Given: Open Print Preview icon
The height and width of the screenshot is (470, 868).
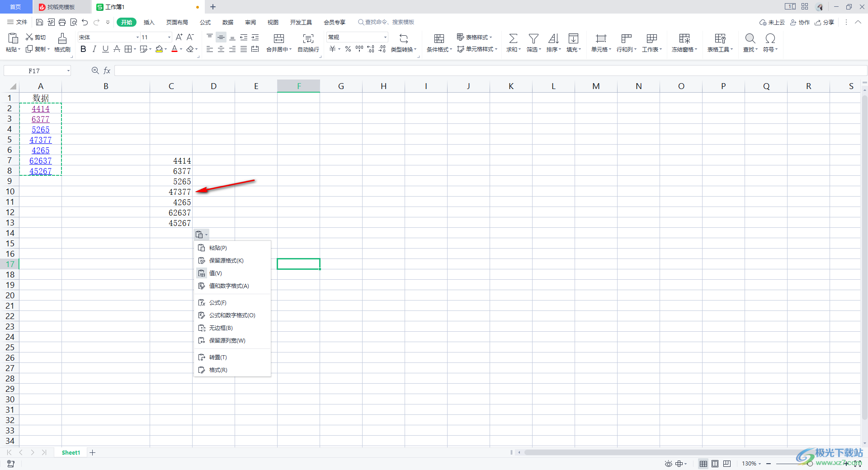Looking at the screenshot, I should pyautogui.click(x=73, y=22).
